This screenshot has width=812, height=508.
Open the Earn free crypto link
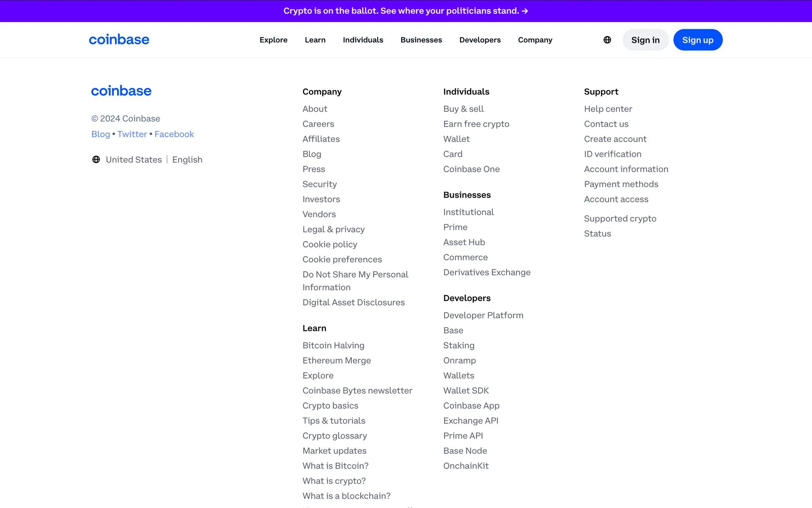476,124
